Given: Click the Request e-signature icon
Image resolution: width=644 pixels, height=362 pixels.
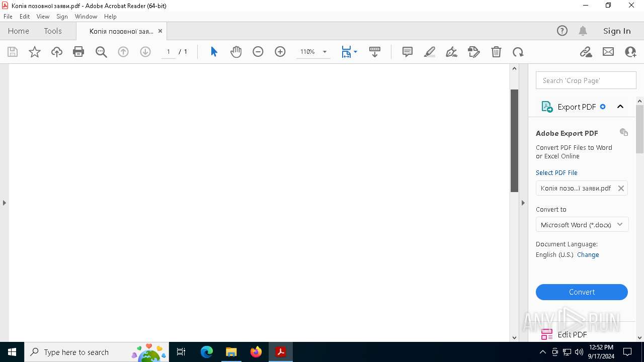Looking at the screenshot, I should [x=474, y=52].
